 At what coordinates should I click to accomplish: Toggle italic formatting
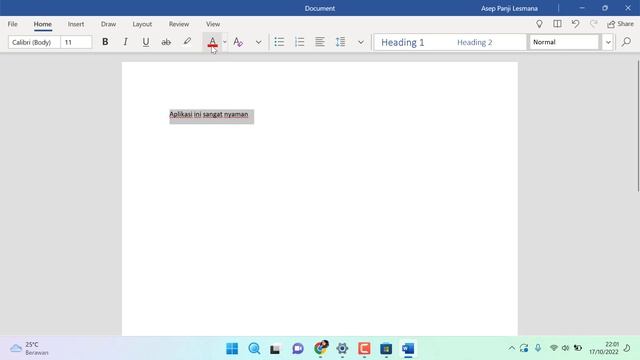tap(125, 42)
